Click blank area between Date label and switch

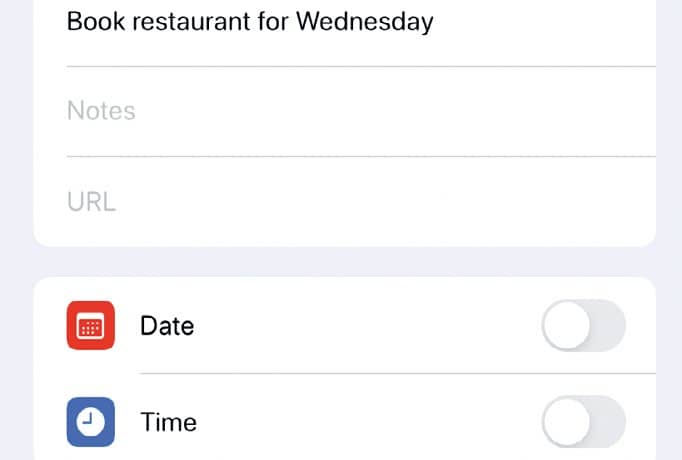coord(368,325)
